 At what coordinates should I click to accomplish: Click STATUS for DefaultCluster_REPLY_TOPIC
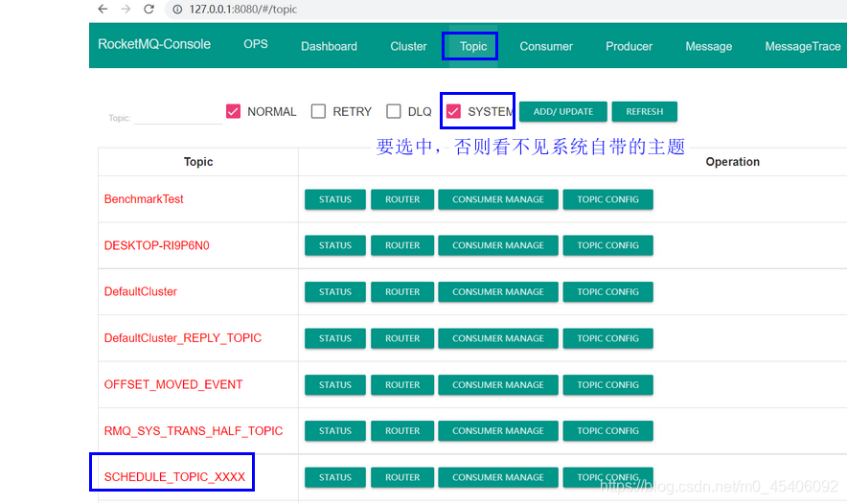pos(335,338)
